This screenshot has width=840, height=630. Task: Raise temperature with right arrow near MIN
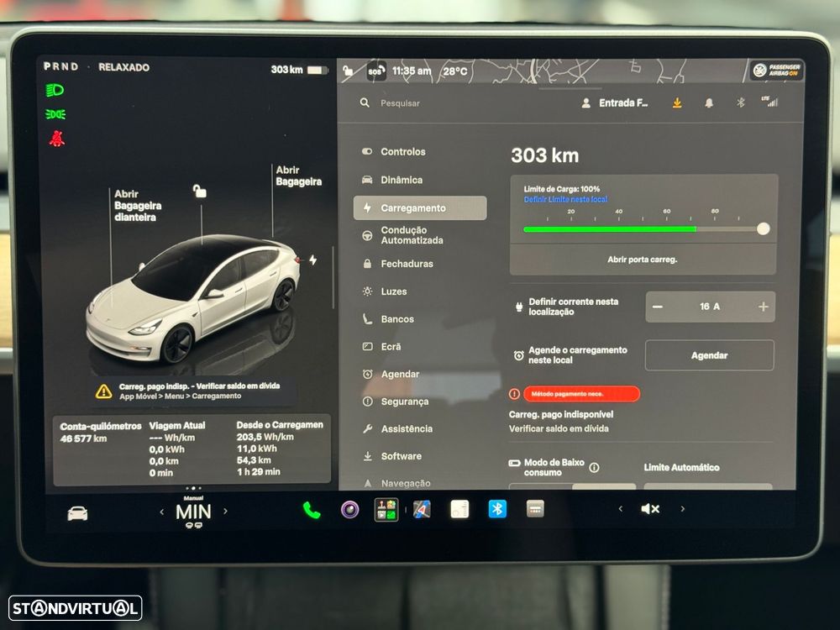tap(225, 511)
